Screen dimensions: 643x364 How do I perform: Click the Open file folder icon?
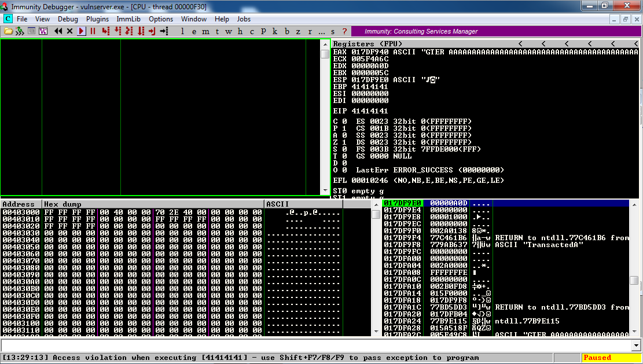coord(8,31)
